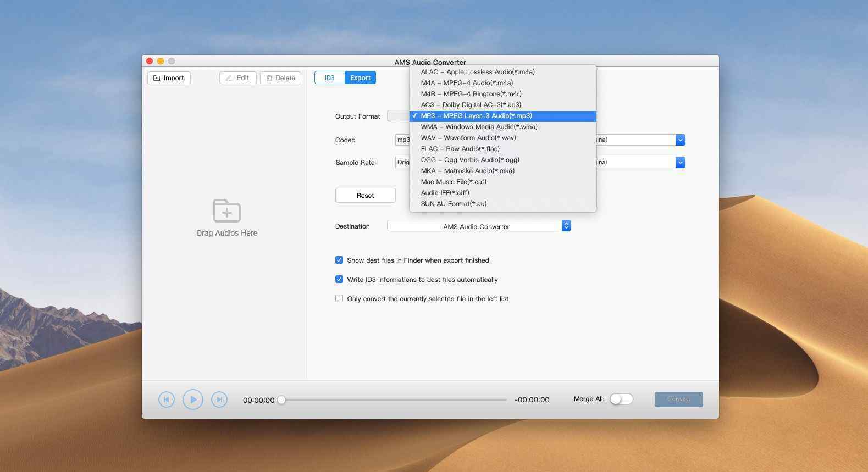Choose Mac Music File caf format
Screen dimensions: 868x472
click(503, 182)
